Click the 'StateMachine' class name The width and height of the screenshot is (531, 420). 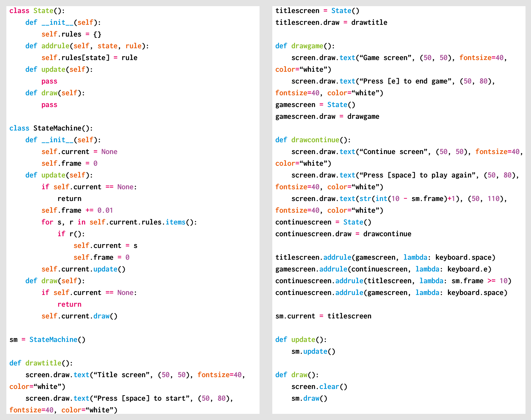57,128
